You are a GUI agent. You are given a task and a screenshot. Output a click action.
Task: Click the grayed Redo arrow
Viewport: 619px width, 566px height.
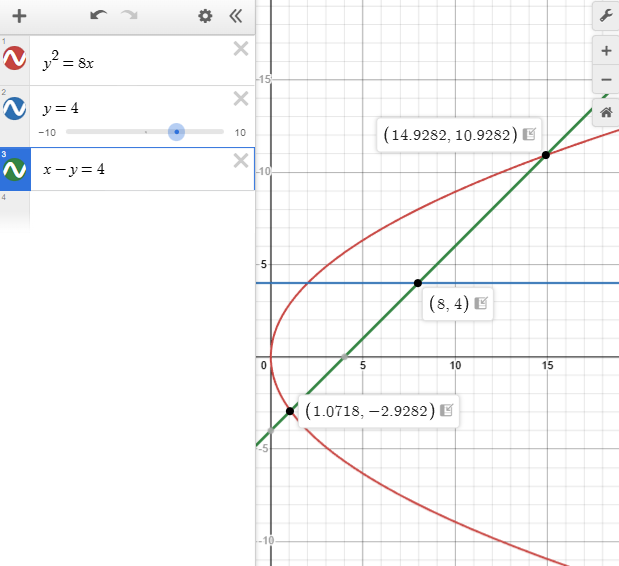[129, 16]
